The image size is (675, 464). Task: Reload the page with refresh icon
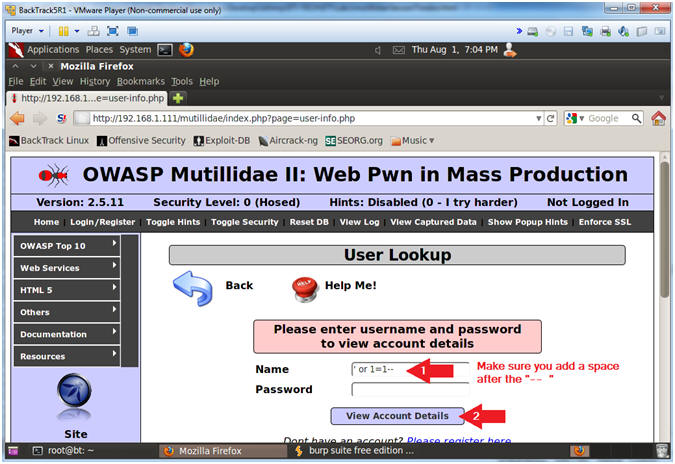550,118
